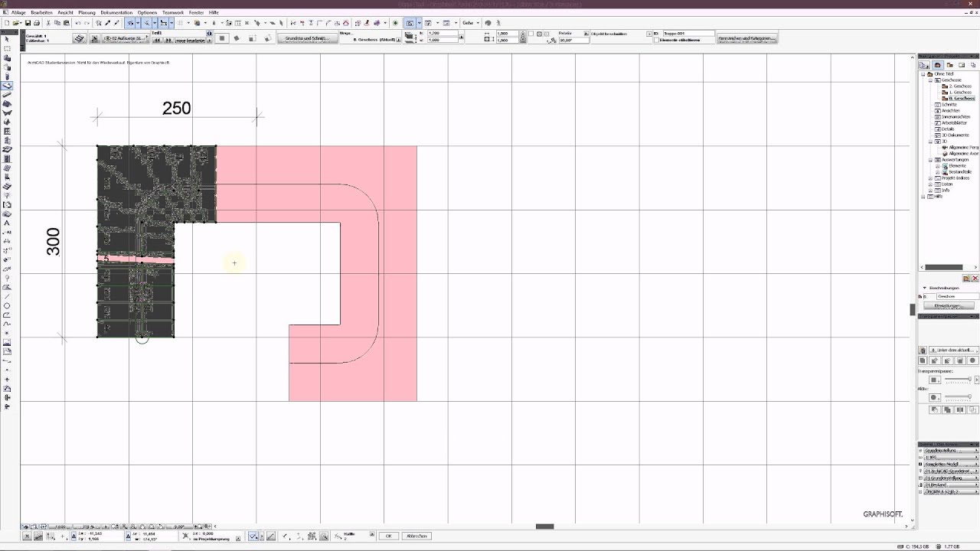Open the Optionen menu

147,12
